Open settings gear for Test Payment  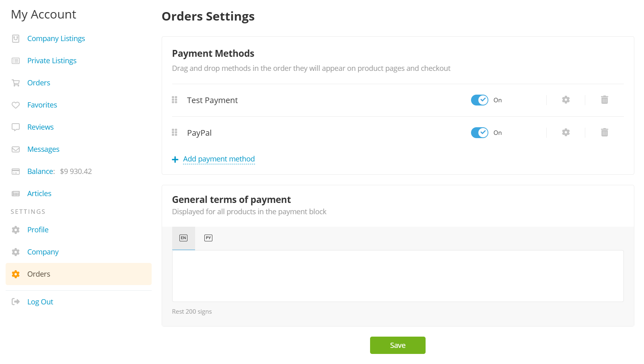click(566, 100)
